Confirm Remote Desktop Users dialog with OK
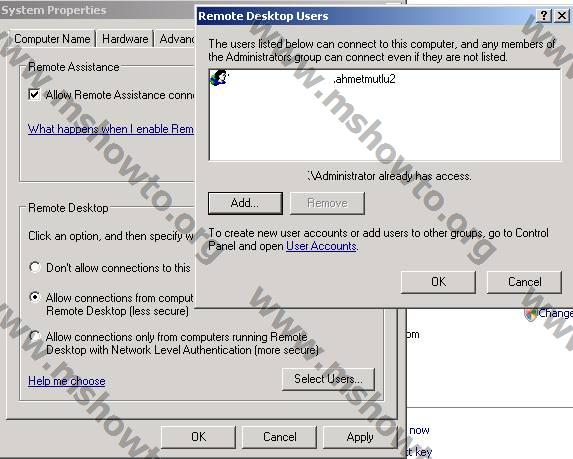Viewport: 573px width, 459px height. [x=438, y=282]
